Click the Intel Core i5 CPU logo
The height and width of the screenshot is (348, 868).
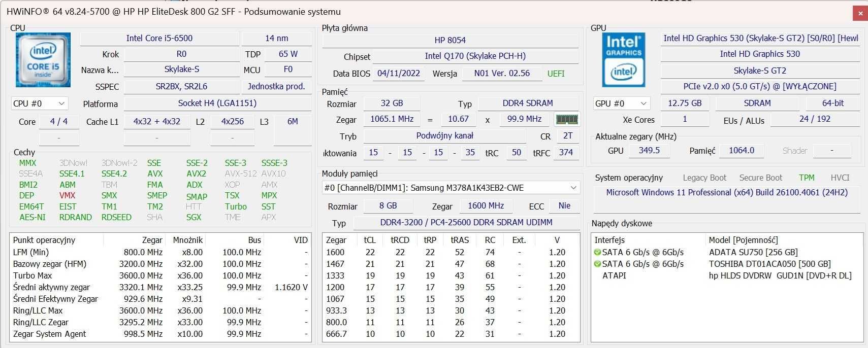pos(43,60)
